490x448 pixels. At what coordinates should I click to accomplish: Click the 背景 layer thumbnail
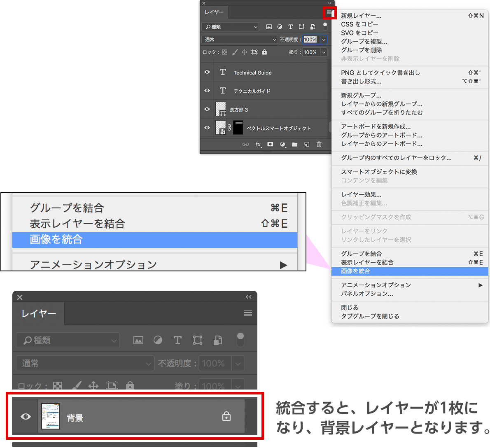tap(51, 416)
